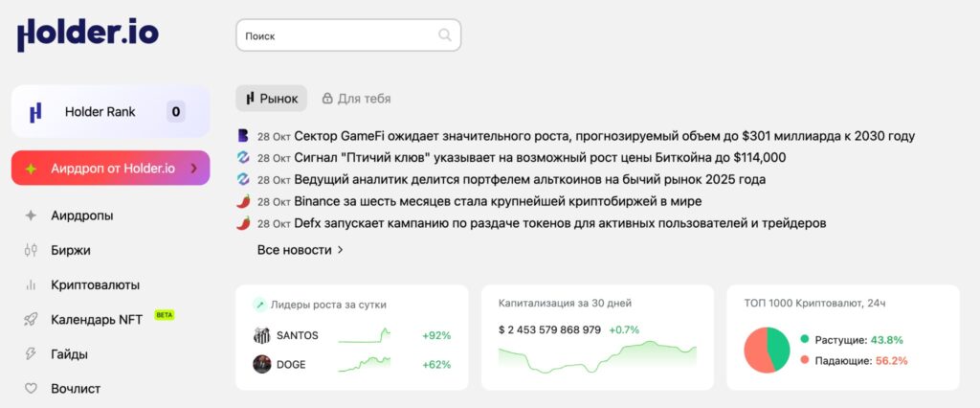Click the DOGE coin avatar

point(261,364)
